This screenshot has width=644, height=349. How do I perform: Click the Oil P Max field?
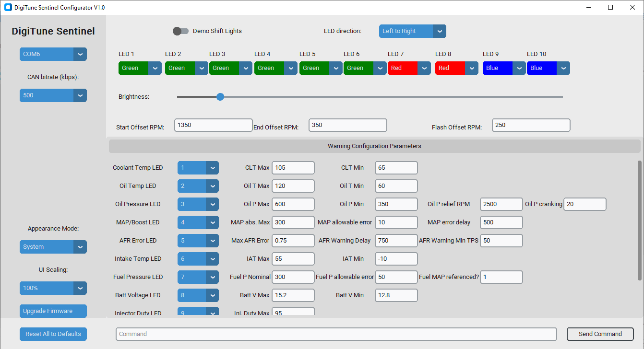click(293, 204)
